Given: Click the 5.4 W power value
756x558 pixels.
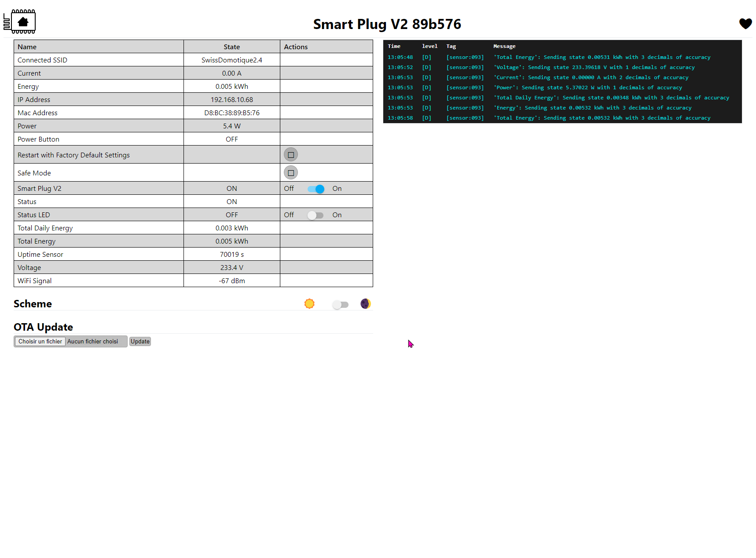Looking at the screenshot, I should [232, 126].
